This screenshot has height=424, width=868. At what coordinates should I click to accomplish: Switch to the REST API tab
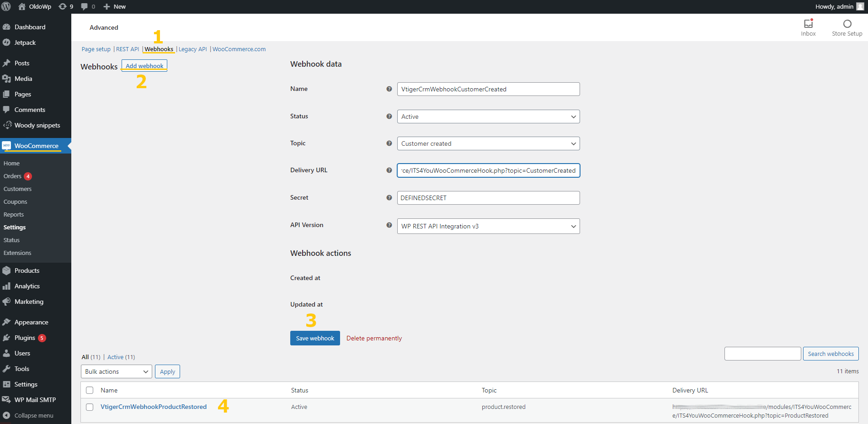(x=128, y=49)
